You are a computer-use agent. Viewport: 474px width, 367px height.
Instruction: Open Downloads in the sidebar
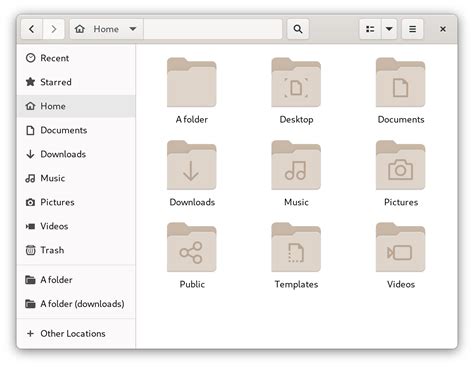76,154
